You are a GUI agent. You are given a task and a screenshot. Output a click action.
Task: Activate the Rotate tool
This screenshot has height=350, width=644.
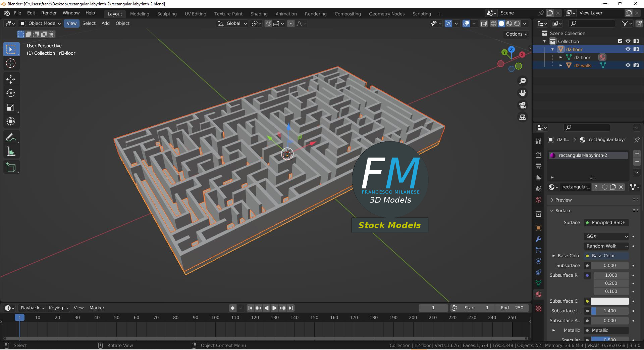[11, 93]
